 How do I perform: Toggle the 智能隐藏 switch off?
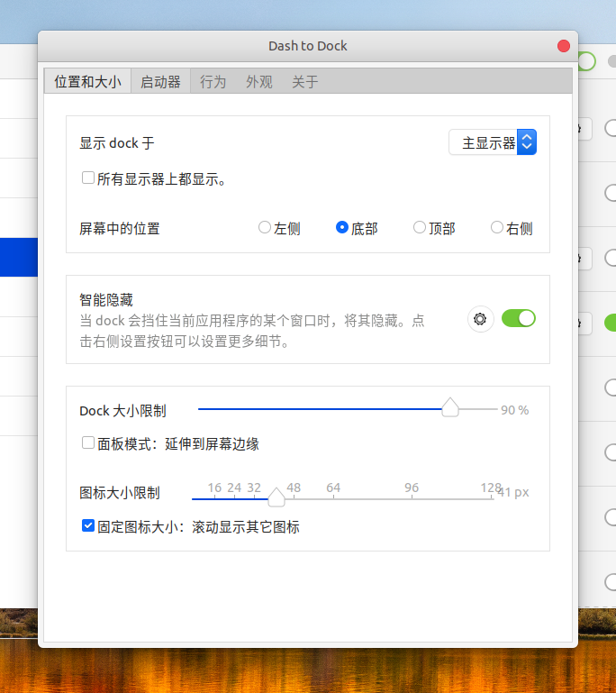(519, 318)
